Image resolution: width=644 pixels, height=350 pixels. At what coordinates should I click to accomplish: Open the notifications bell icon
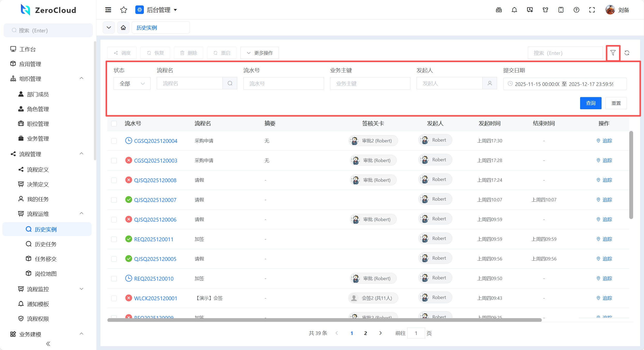(x=514, y=10)
